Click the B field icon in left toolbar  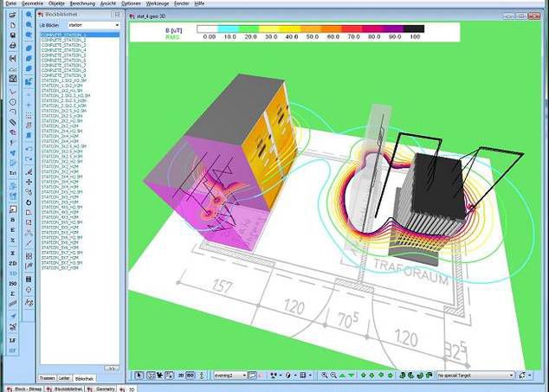point(12,220)
